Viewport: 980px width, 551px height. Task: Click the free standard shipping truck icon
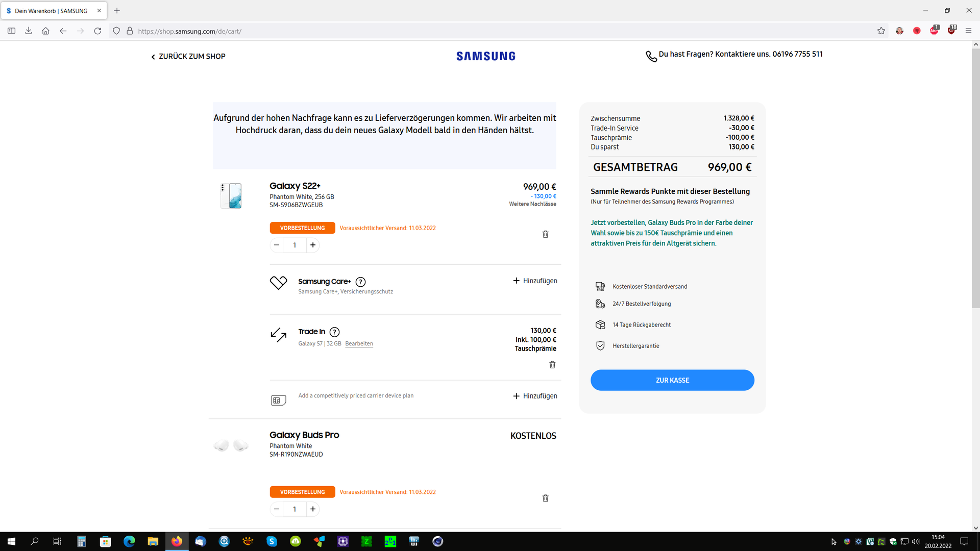point(600,287)
